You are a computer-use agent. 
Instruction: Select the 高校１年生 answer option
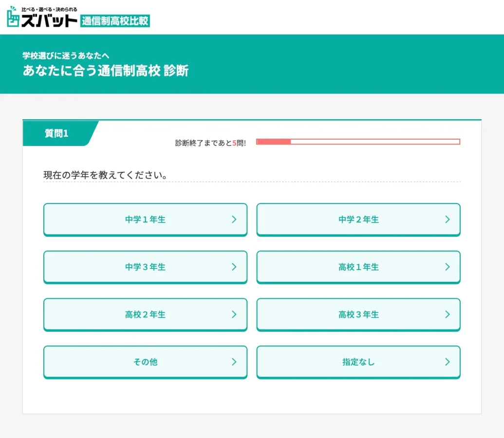click(358, 267)
